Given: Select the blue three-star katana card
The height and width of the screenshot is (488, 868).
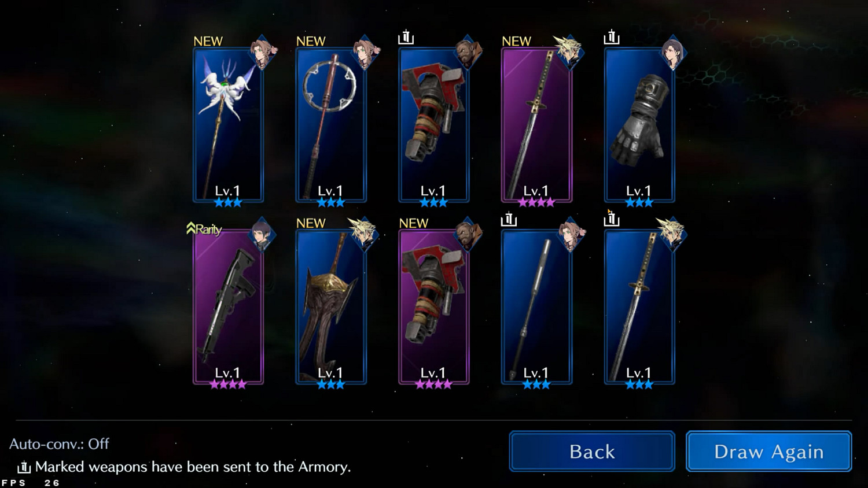Looking at the screenshot, I should 639,308.
